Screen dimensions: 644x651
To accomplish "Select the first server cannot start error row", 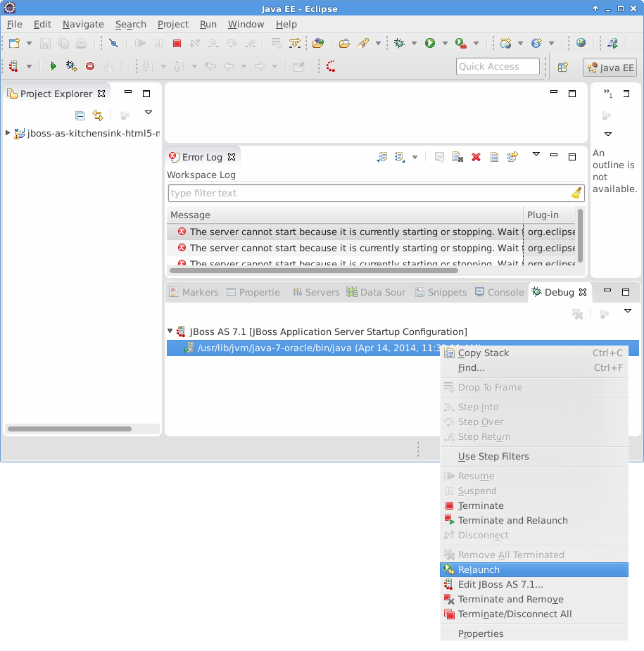I will (x=372, y=232).
